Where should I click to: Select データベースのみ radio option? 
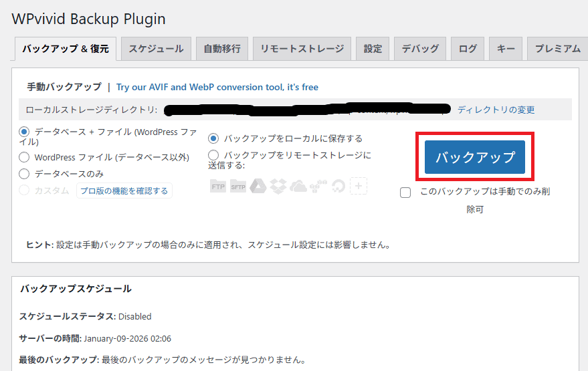coord(24,174)
